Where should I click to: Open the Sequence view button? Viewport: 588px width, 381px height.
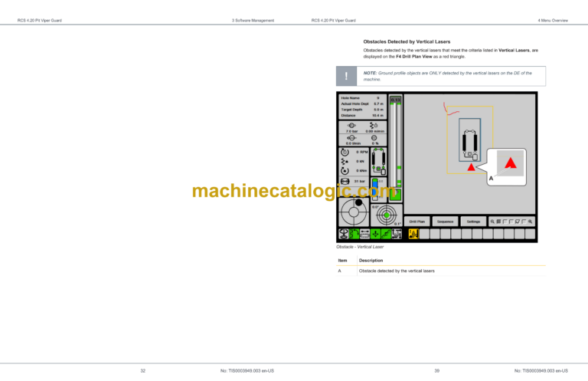click(445, 222)
